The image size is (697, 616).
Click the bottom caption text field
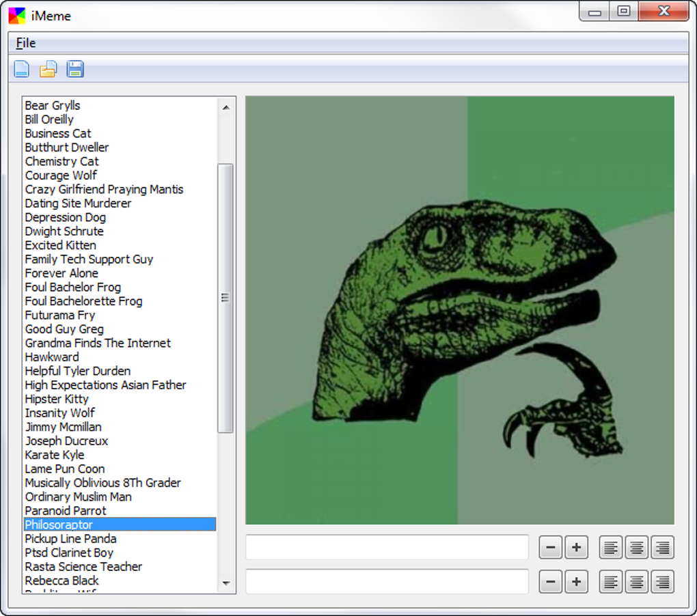tap(387, 582)
